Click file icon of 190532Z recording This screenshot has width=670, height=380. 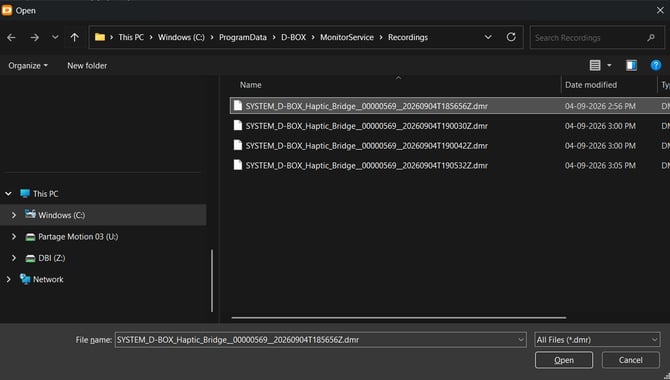point(238,165)
